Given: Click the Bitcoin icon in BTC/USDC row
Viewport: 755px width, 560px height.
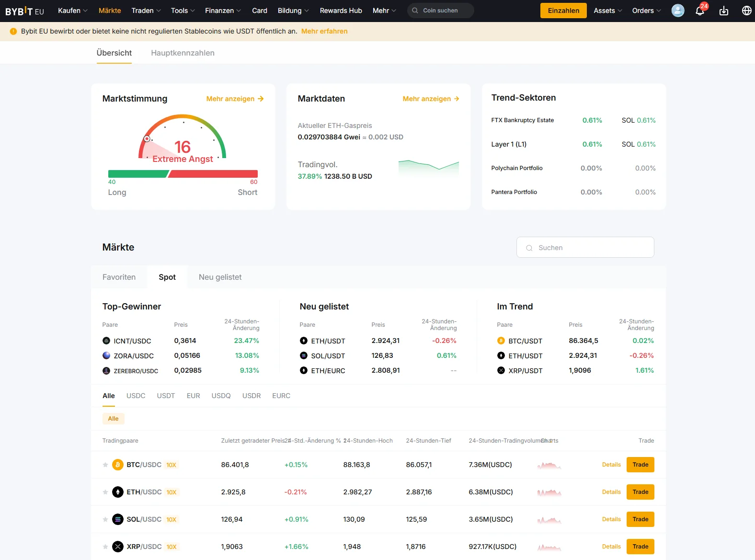Looking at the screenshot, I should (x=118, y=465).
